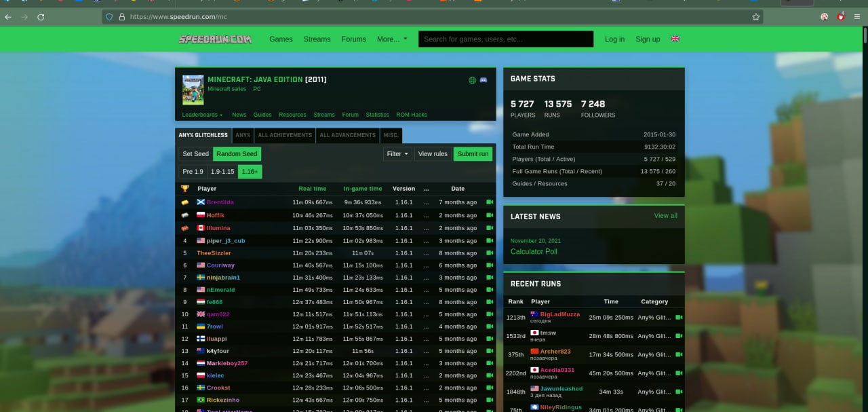Open Acedia0331's recent run video icon
This screenshot has width=868, height=412.
coord(679,373)
